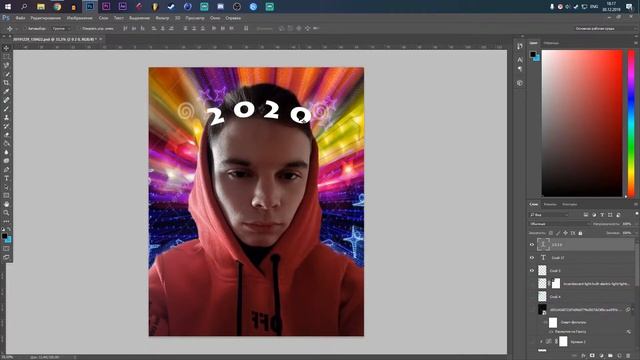Select the Dodge tool

pos(6,161)
